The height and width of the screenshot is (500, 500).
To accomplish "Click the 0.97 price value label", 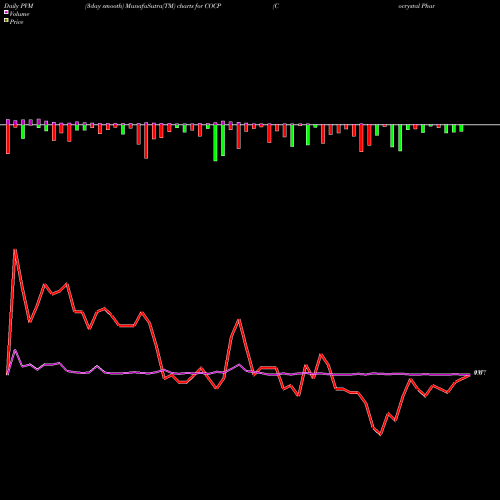I will [x=480, y=373].
